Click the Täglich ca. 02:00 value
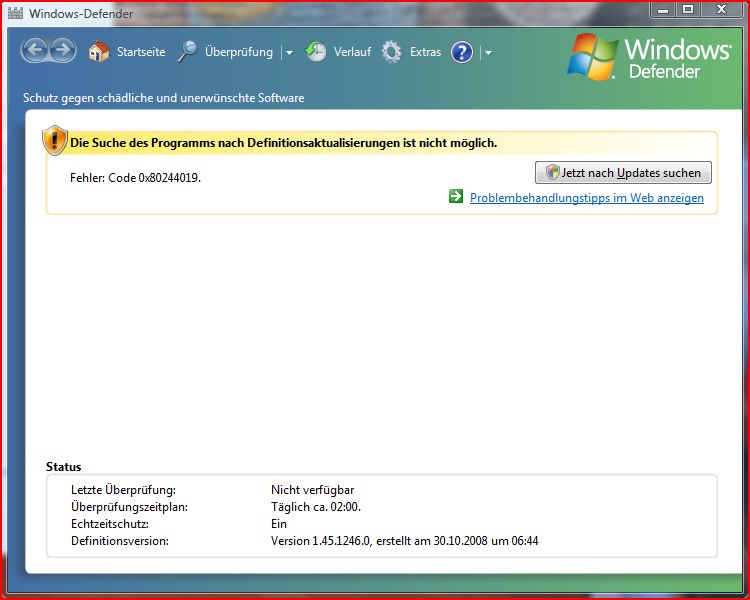This screenshot has height=600, width=750. tap(316, 507)
